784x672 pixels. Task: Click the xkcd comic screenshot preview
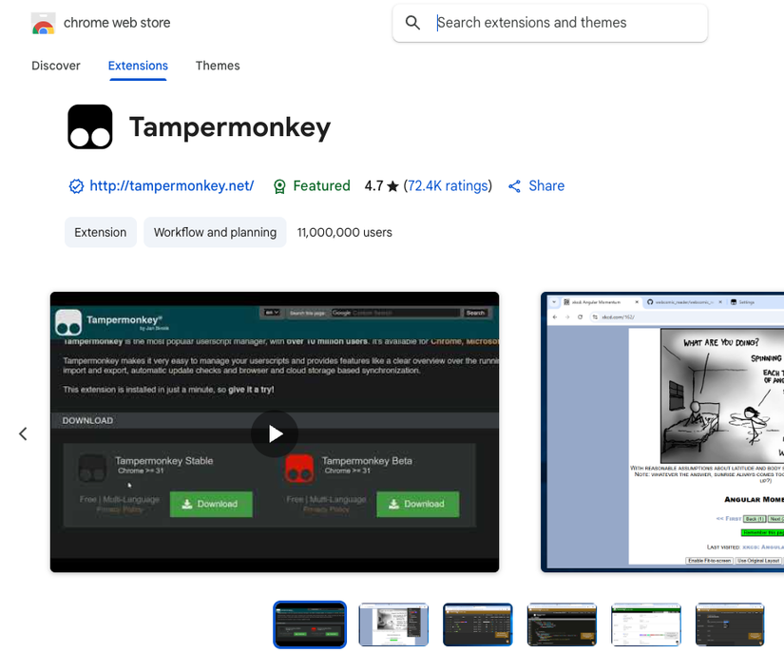pyautogui.click(x=662, y=432)
